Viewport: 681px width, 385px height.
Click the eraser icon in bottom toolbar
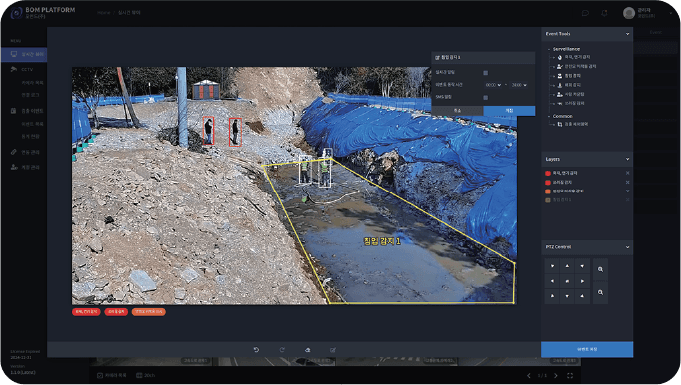point(307,350)
